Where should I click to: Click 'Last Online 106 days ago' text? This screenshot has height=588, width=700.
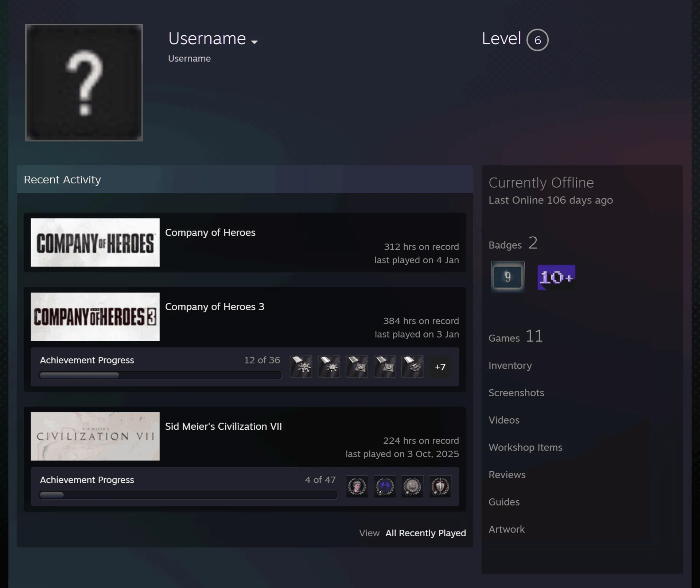(x=551, y=200)
